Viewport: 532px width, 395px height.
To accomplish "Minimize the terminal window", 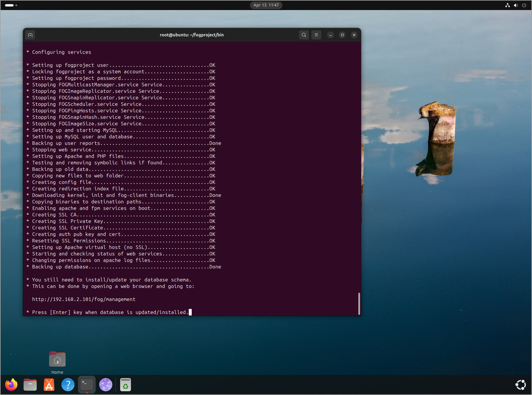I will pyautogui.click(x=331, y=35).
